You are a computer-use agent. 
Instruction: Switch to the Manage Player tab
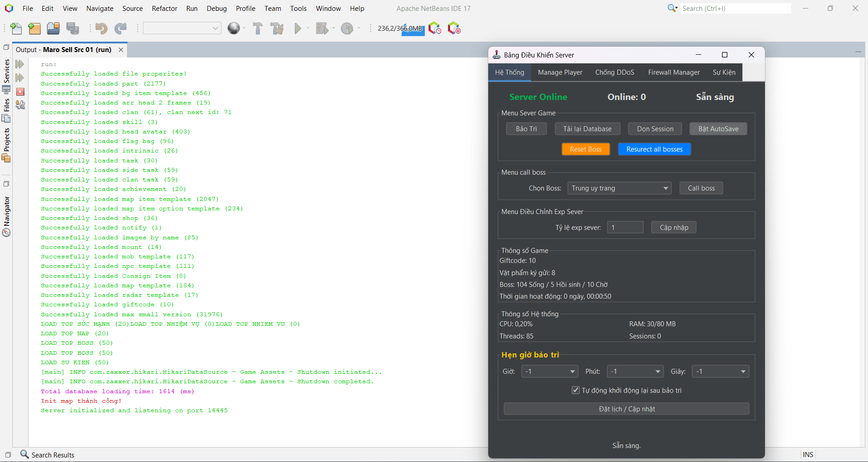(560, 72)
